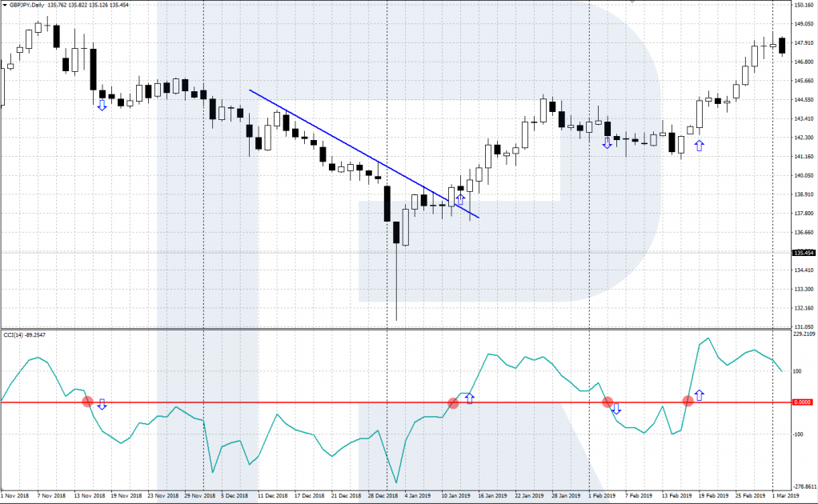Viewport: 818px width, 504px height.
Task: Click the current price tag 135.454 on the axis
Action: click(804, 253)
